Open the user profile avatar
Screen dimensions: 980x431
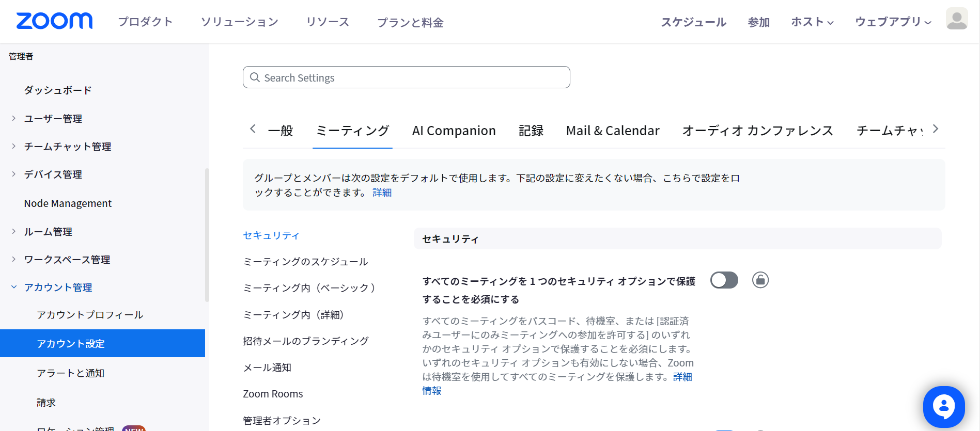(x=956, y=19)
